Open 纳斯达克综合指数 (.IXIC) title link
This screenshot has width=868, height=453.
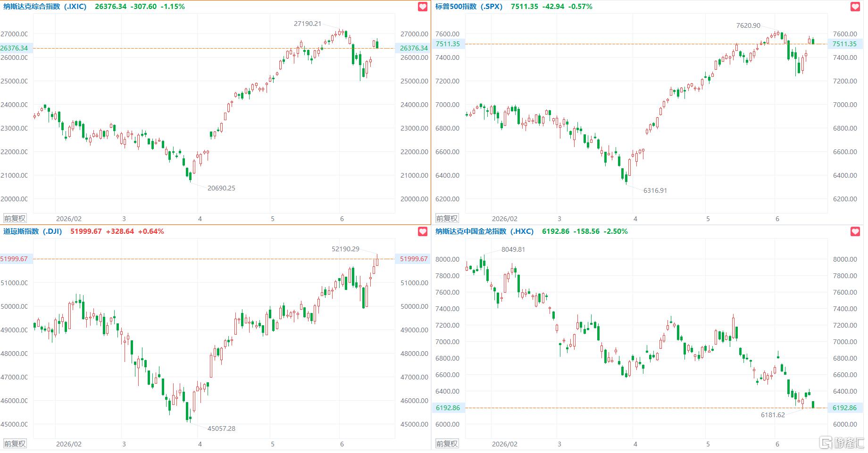point(45,7)
